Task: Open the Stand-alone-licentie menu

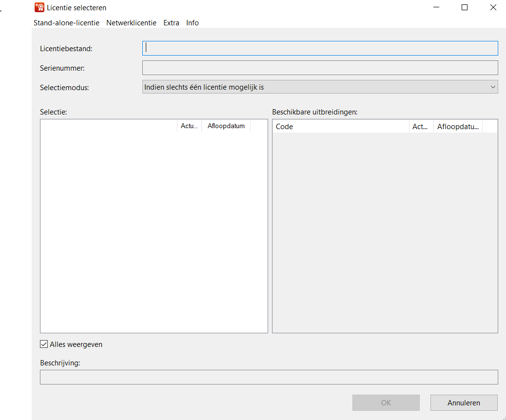Action: pyautogui.click(x=66, y=23)
